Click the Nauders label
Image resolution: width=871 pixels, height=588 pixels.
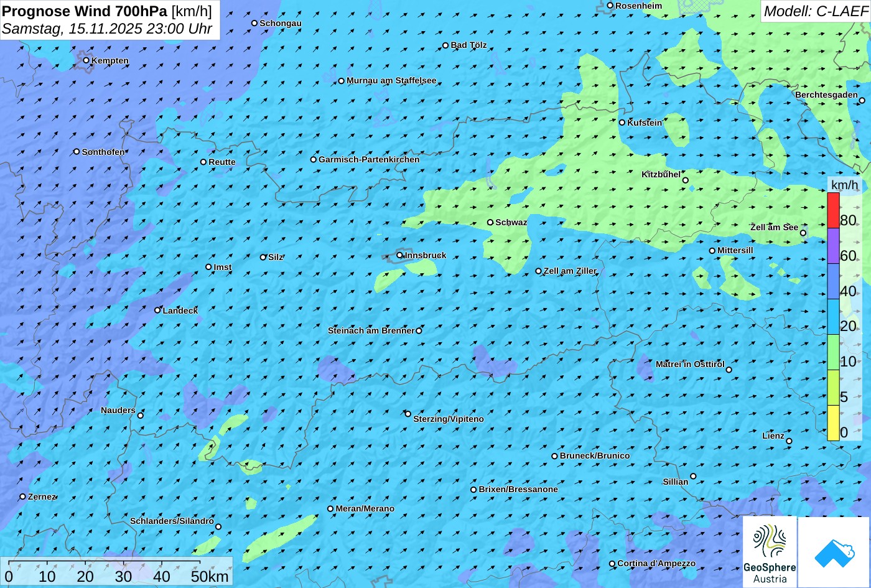(x=118, y=410)
